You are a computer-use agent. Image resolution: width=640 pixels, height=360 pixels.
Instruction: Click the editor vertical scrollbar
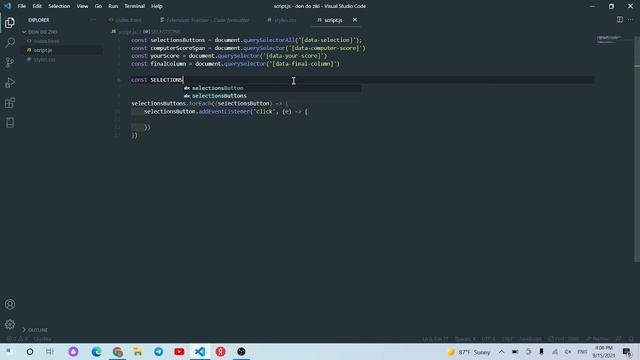tap(637, 149)
